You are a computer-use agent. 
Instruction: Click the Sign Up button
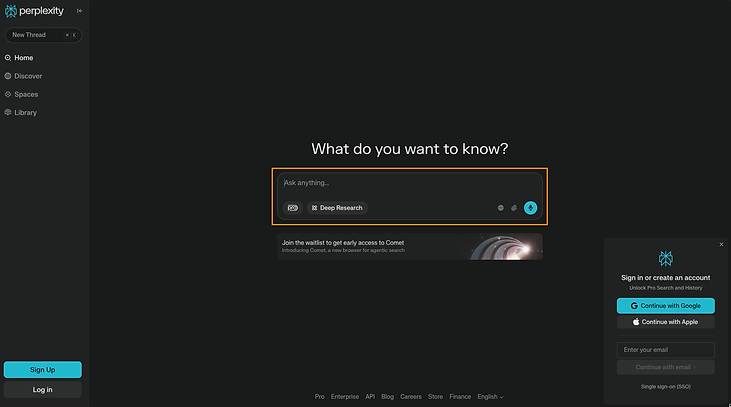point(43,370)
